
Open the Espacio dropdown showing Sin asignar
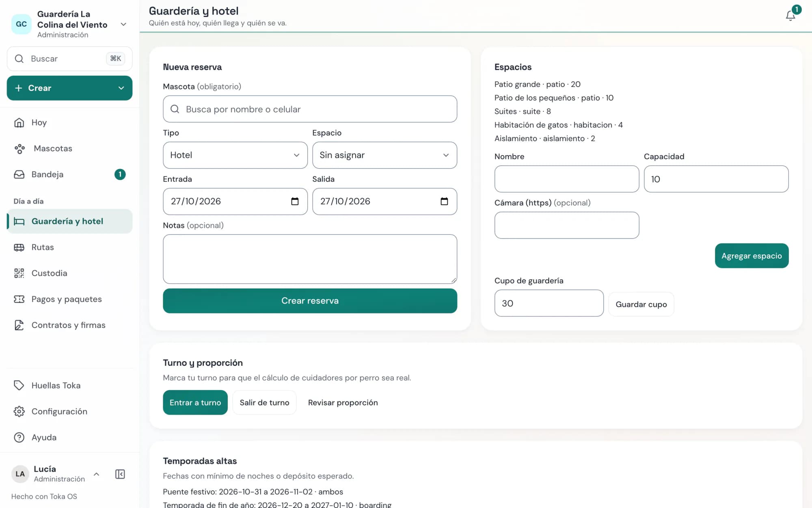click(x=384, y=155)
